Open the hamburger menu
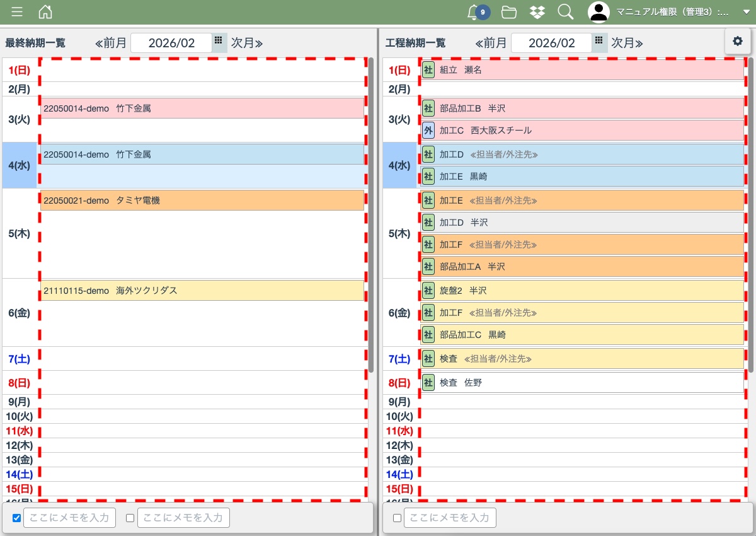Viewport: 756px width, 536px height. 17,12
